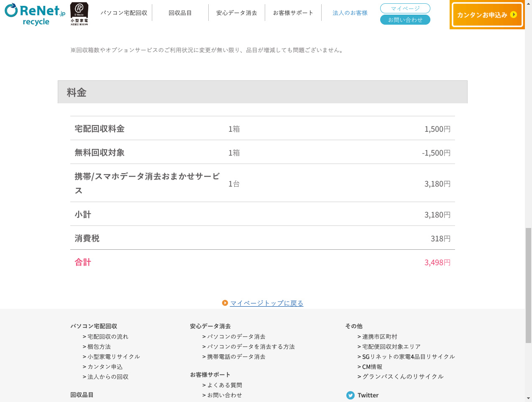Open the 連携市区町村 footer link
The width and height of the screenshot is (532, 402).
[x=380, y=337]
